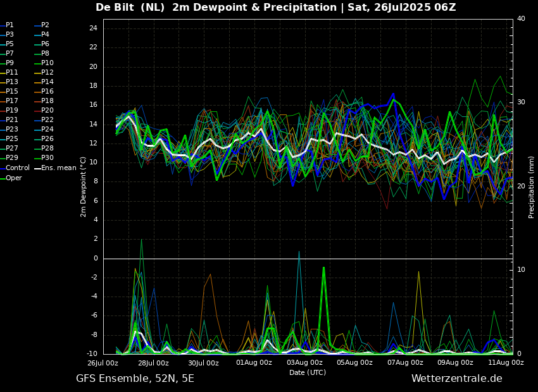
Task: Click the 05Aug 00z date tick
Action: click(x=355, y=362)
